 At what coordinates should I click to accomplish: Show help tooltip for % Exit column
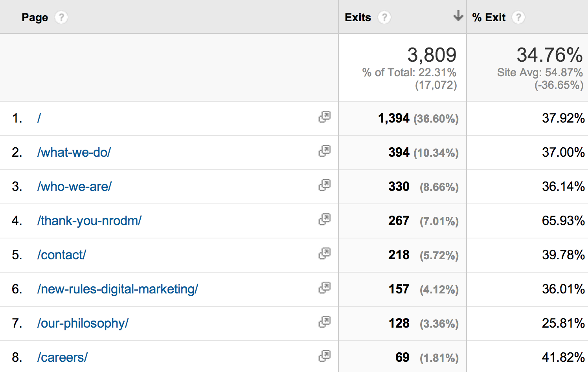[x=518, y=17]
